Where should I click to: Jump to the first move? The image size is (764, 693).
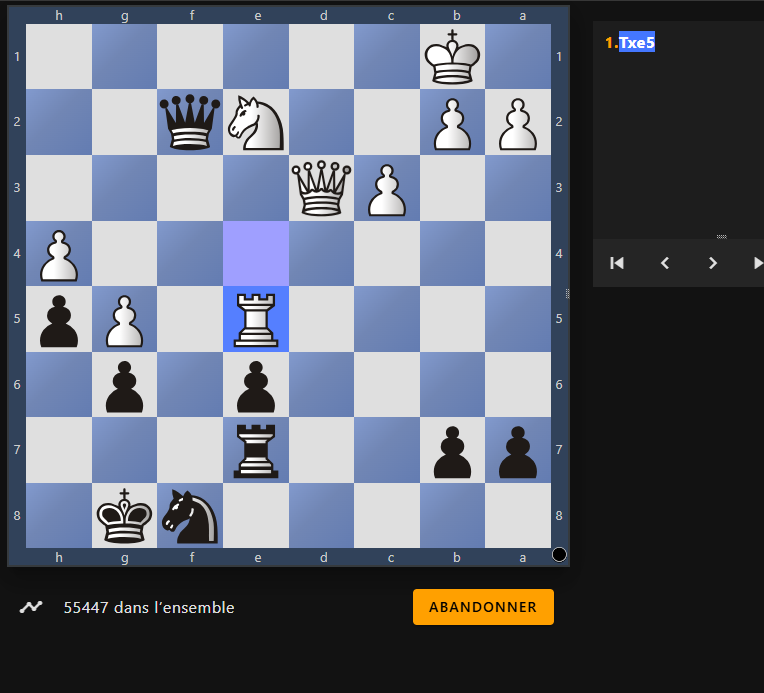[x=617, y=263]
